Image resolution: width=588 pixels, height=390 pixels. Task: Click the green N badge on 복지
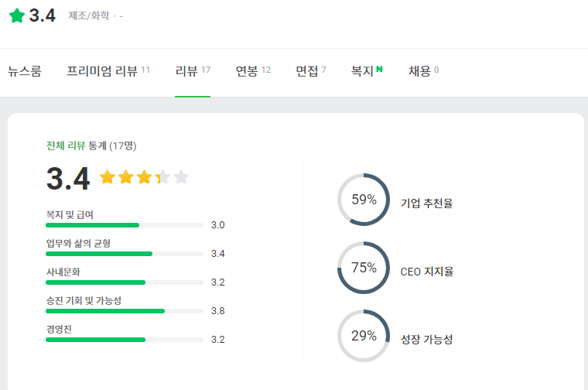point(380,70)
